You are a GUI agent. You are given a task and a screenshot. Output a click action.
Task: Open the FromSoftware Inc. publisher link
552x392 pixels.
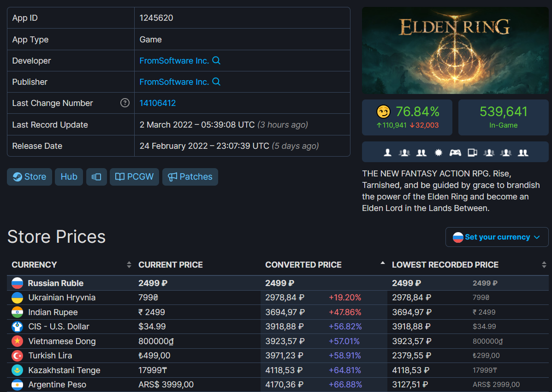pyautogui.click(x=174, y=82)
